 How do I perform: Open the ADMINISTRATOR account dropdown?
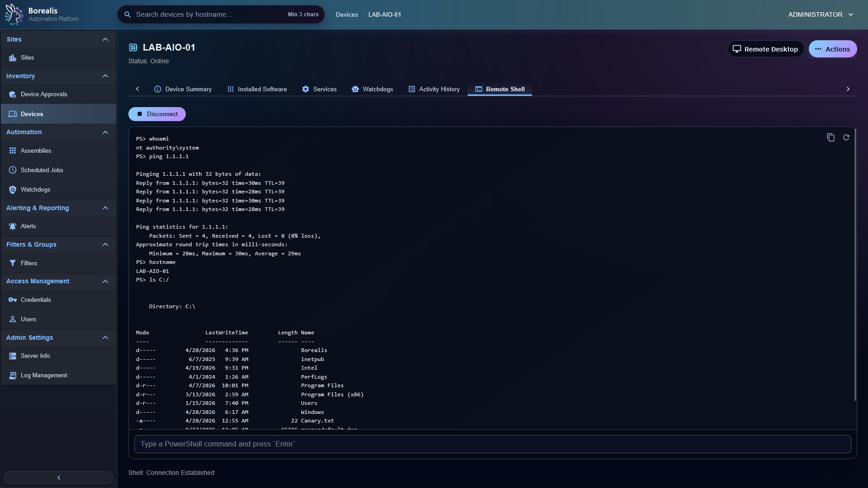(x=821, y=14)
